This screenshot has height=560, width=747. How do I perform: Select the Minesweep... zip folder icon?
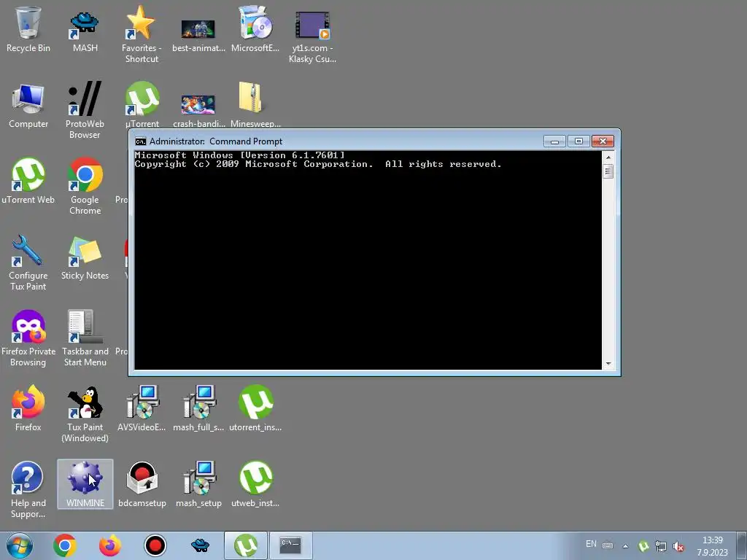point(255,105)
